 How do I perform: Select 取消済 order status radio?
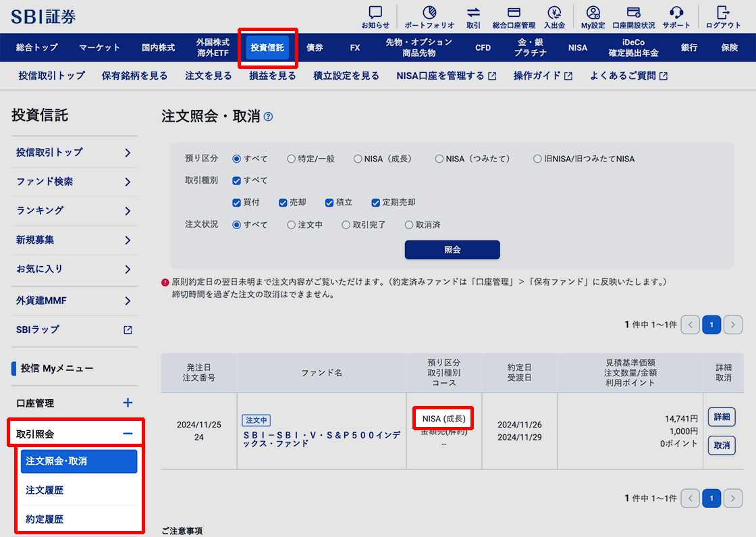tap(409, 225)
